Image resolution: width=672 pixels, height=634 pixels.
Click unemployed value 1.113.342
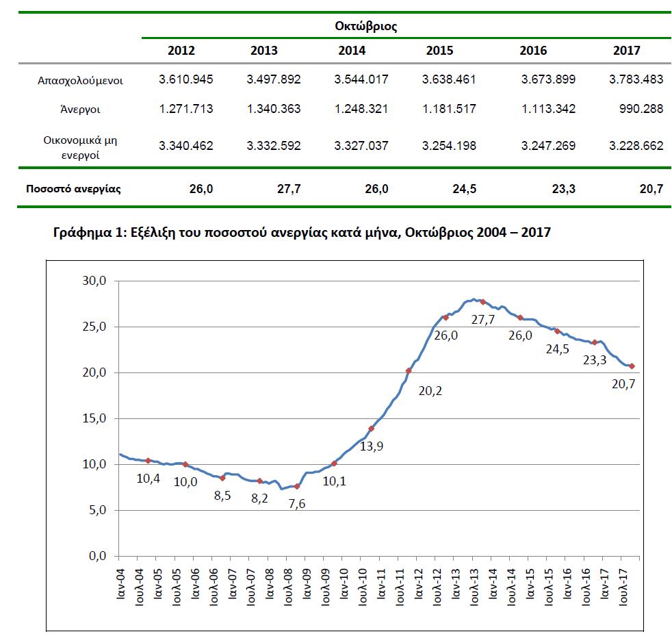pyautogui.click(x=549, y=109)
